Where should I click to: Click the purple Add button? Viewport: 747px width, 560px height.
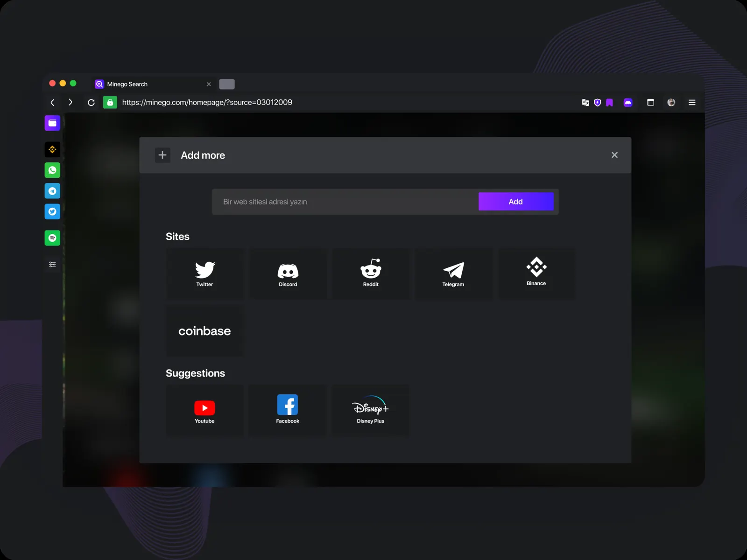(516, 202)
